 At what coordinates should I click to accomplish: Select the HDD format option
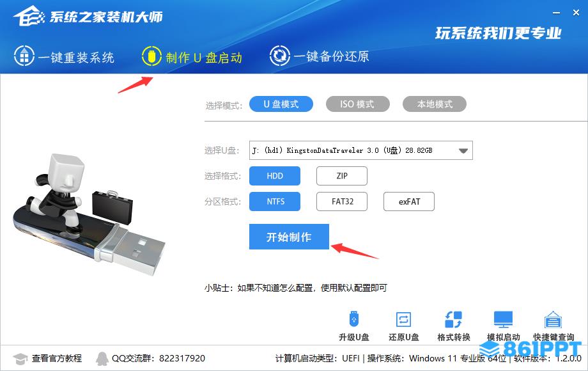(275, 176)
